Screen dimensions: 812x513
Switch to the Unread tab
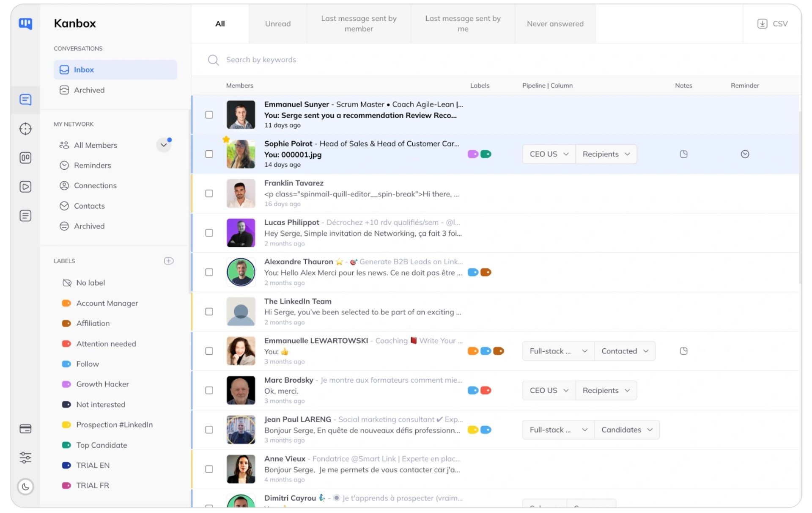278,24
